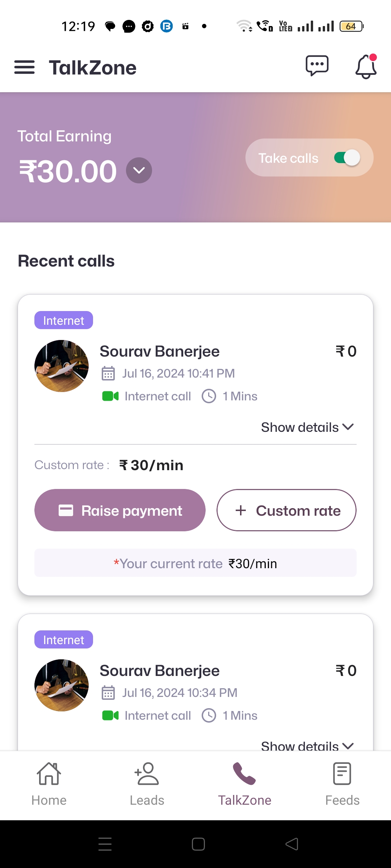
Task: Open the second Sourav Banerjee profile picture
Action: tap(62, 685)
